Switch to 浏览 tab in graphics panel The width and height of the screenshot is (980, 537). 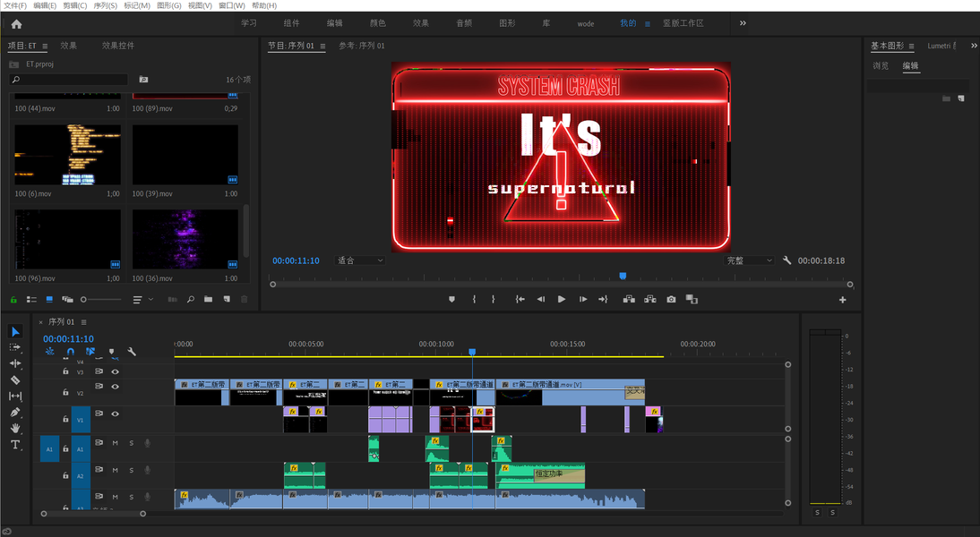(x=881, y=65)
